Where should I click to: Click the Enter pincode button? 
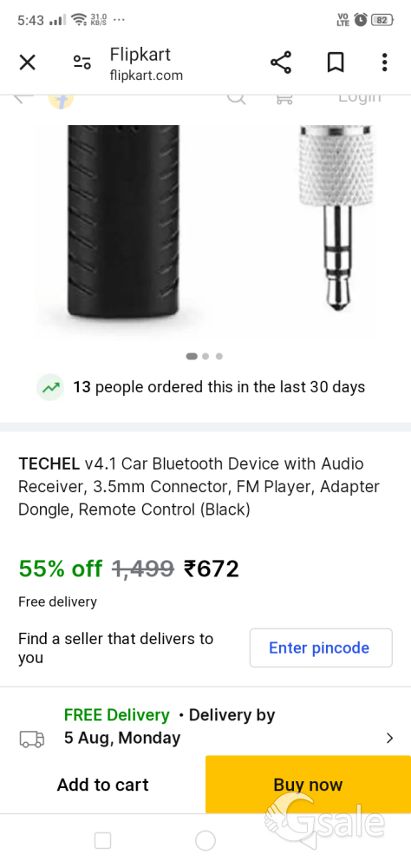[321, 648]
